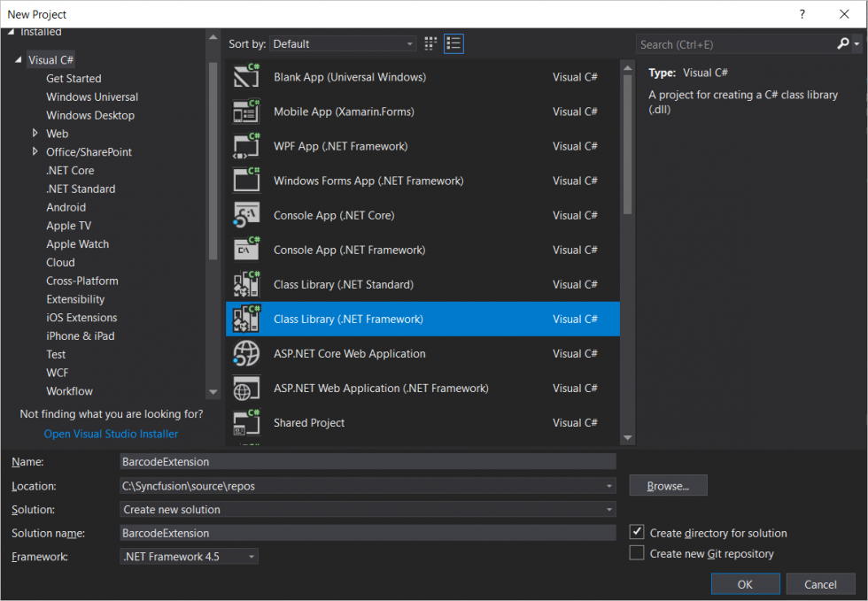Select Apple TV category
The height and width of the screenshot is (601, 868).
pos(69,226)
